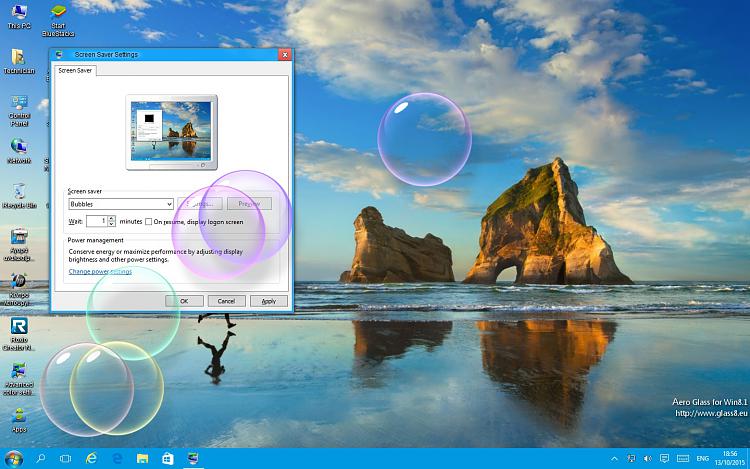The width and height of the screenshot is (750, 469).
Task: Focus the Wait minutes input field
Action: click(x=97, y=221)
